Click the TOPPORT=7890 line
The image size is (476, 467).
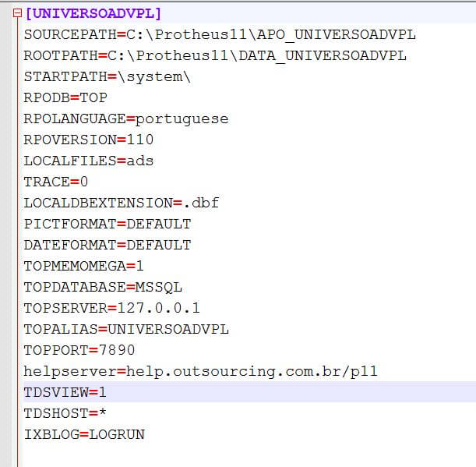[79, 350]
